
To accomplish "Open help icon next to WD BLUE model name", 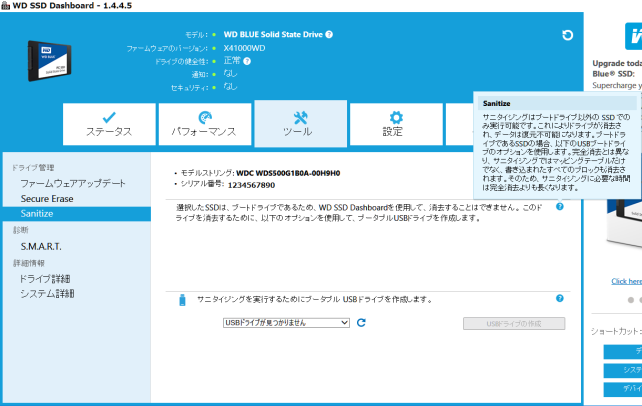I will [329, 35].
